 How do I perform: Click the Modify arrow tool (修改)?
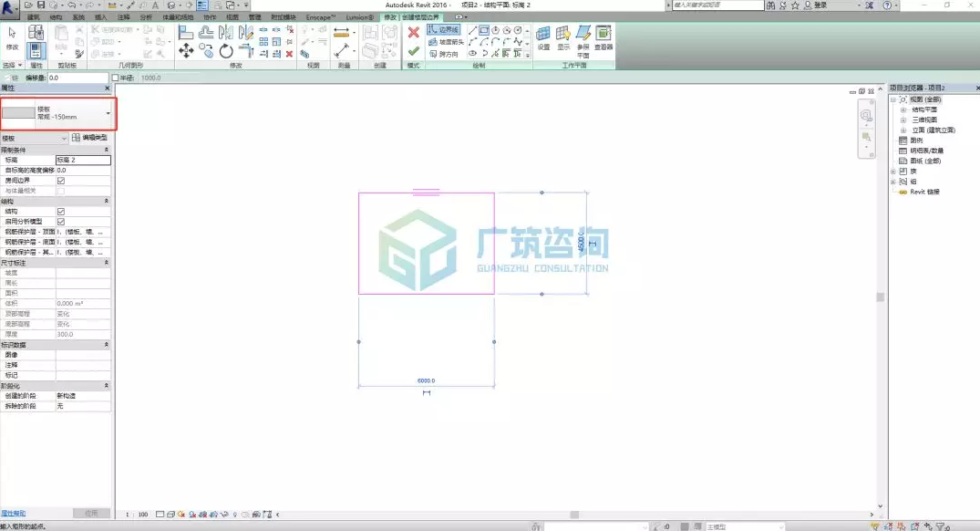click(x=12, y=38)
